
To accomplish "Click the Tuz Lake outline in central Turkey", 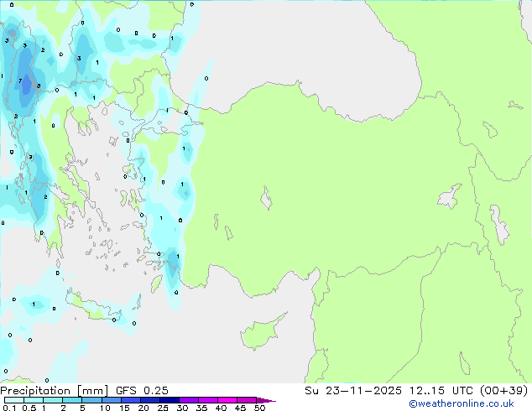I will coord(267,200).
